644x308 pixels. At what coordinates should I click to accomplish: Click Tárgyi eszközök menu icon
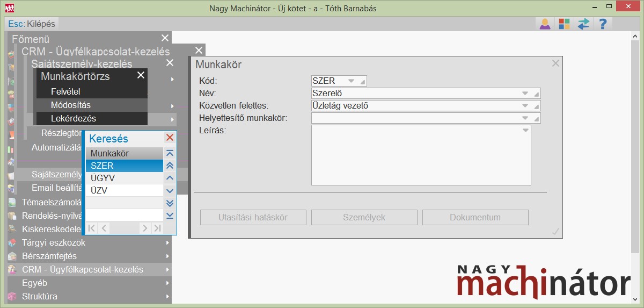pos(12,243)
